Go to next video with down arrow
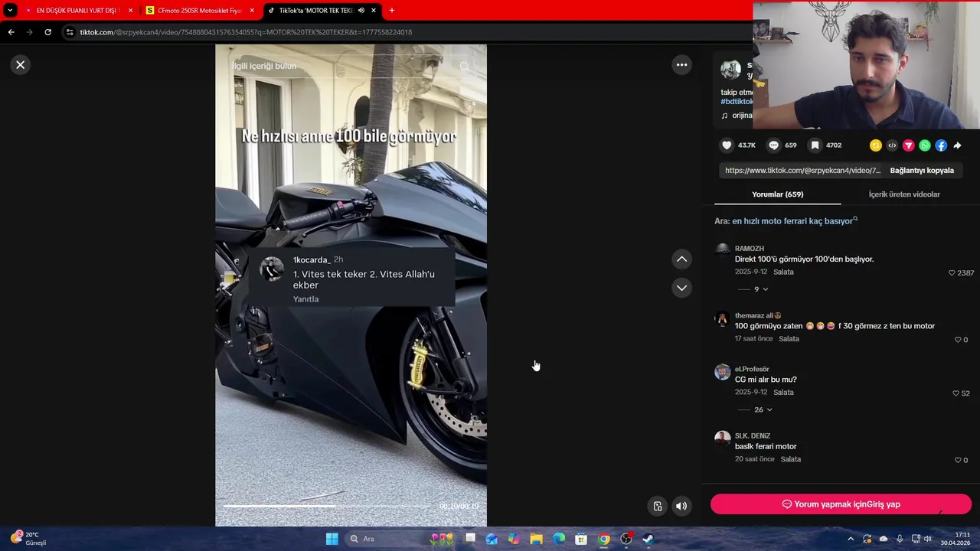The width and height of the screenshot is (980, 551). pos(681,288)
